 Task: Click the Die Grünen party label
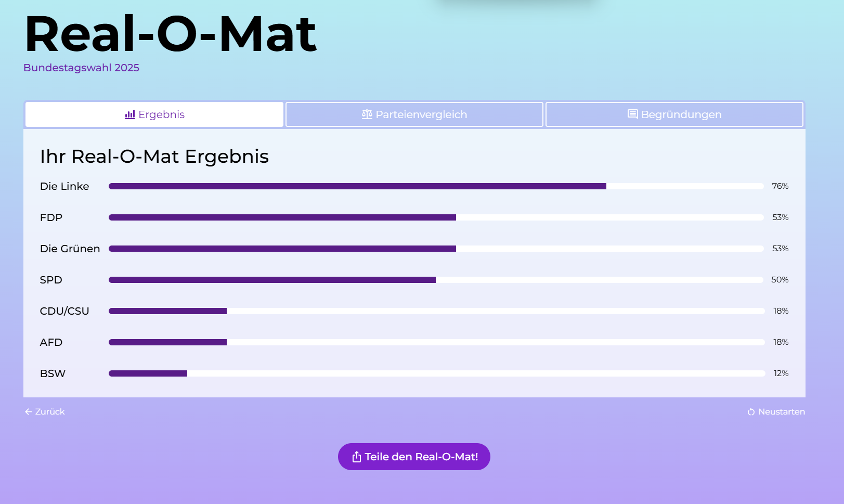coord(70,249)
